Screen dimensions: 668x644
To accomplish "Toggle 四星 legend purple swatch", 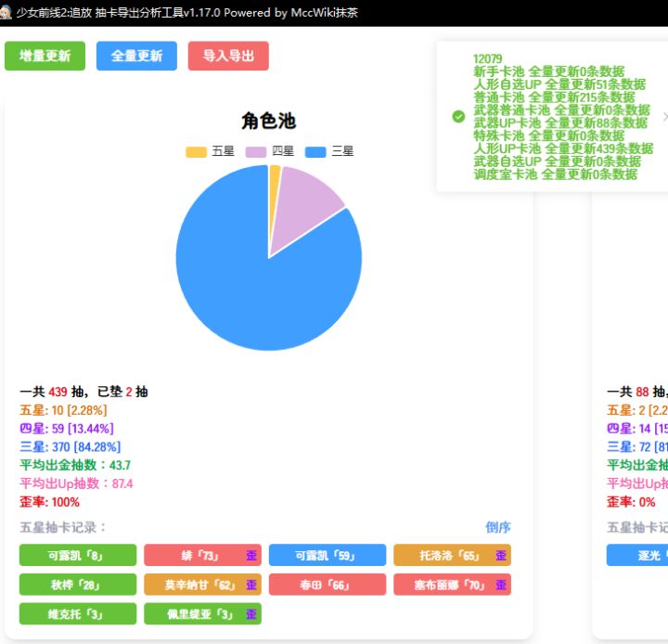I will click(256, 152).
